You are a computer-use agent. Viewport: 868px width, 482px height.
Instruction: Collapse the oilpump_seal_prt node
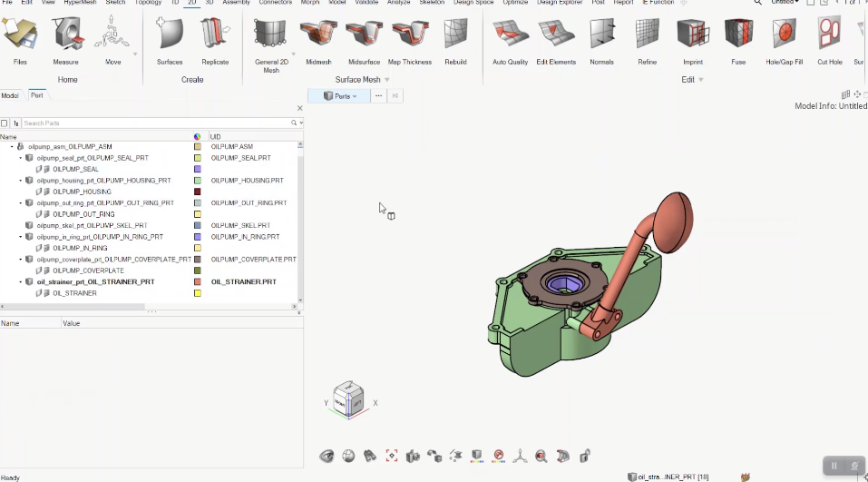[21, 158]
